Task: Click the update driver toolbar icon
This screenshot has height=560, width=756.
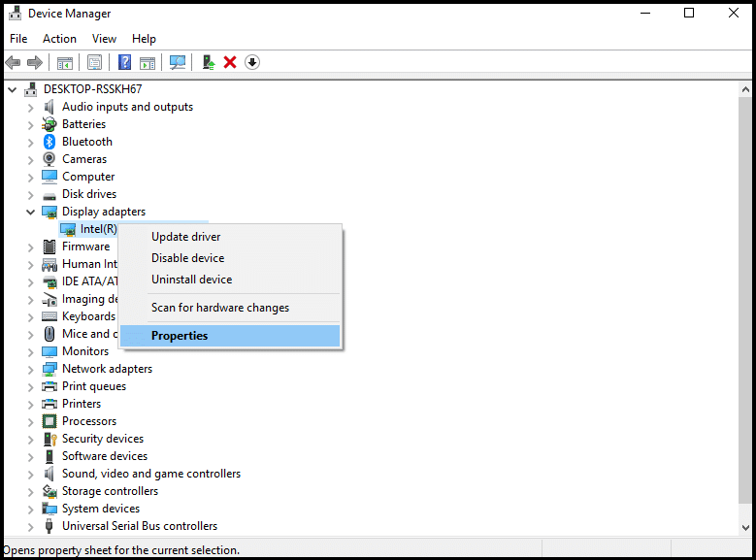Action: 208,62
